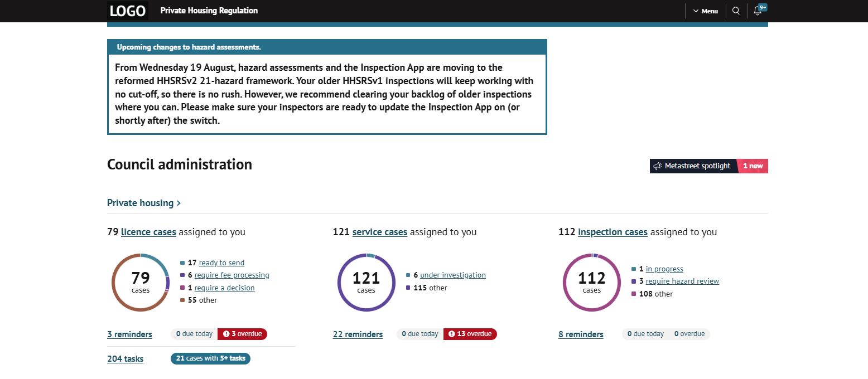The image size is (868, 379).
Task: Open service cases link
Action: 380,232
